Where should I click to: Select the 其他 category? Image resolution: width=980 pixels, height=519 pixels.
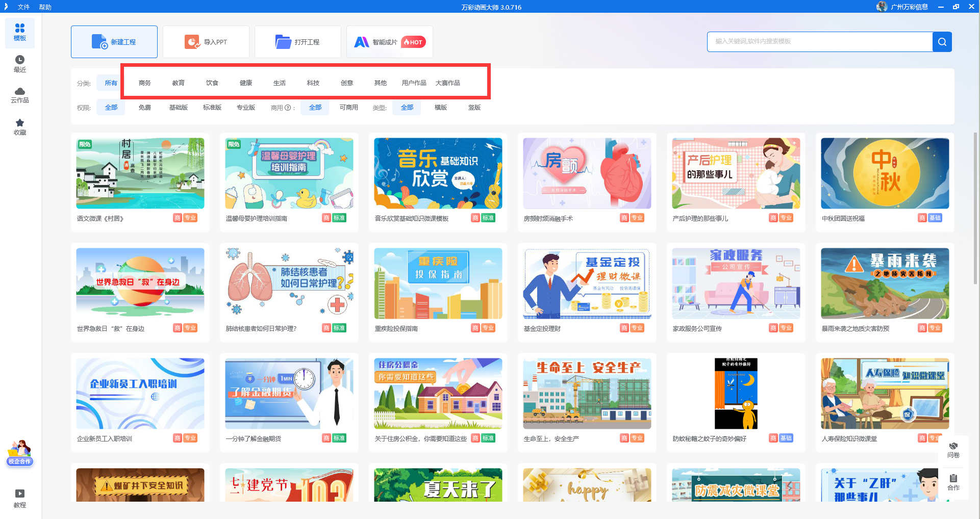(381, 83)
